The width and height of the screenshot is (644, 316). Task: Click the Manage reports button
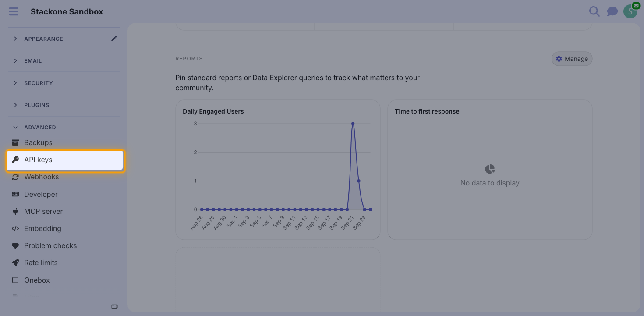(x=572, y=59)
